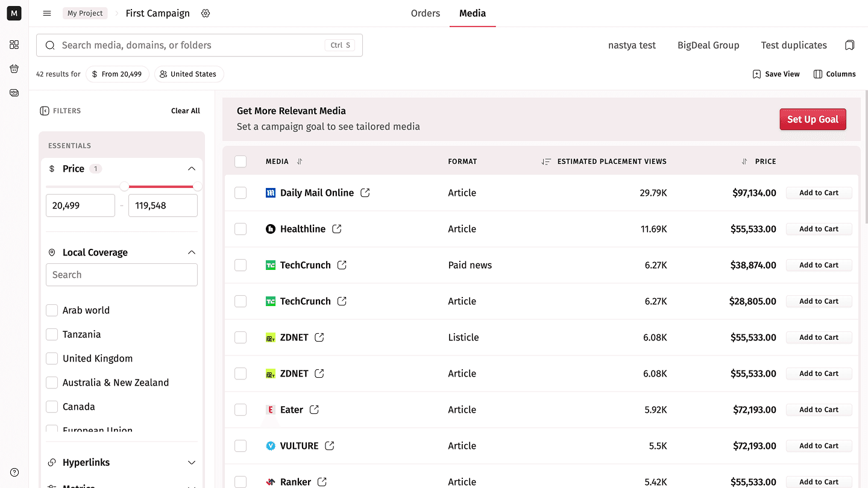Screen dimensions: 868x488
Task: Click the minimum price field 20,499
Action: click(80, 205)
